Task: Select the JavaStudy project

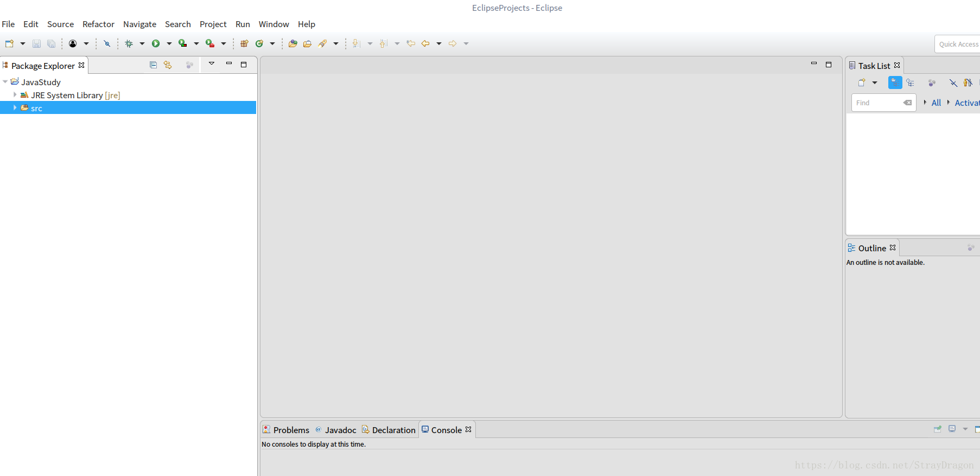Action: (41, 82)
